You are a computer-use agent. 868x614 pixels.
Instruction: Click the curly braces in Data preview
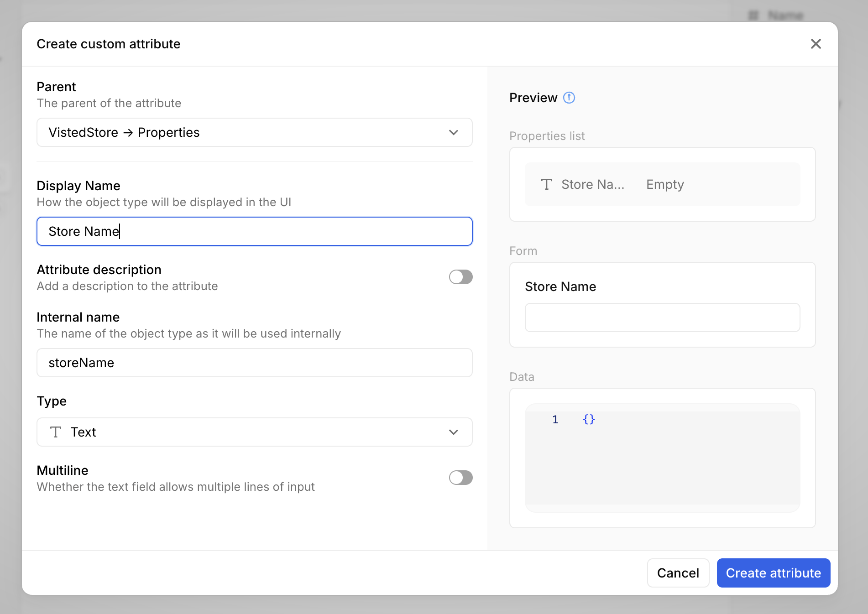tap(589, 419)
